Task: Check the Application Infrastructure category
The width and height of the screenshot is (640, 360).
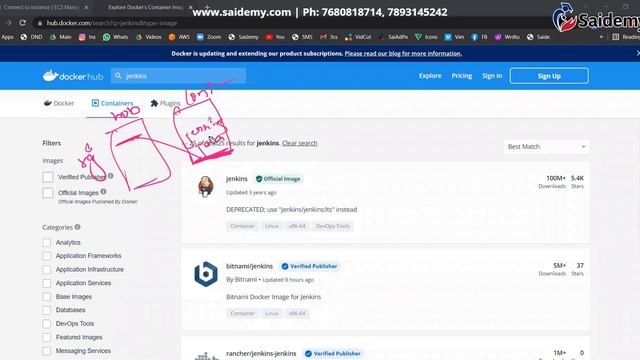Action: point(47,269)
